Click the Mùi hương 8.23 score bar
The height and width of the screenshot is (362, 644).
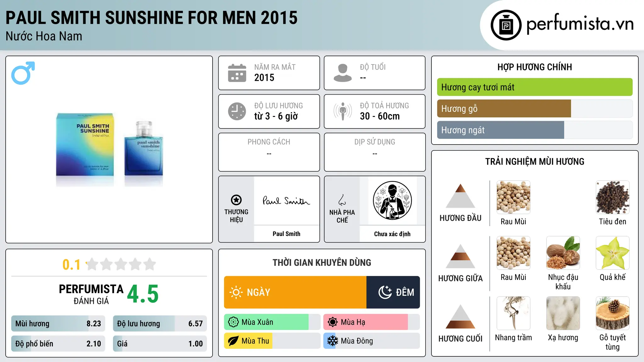click(58, 324)
